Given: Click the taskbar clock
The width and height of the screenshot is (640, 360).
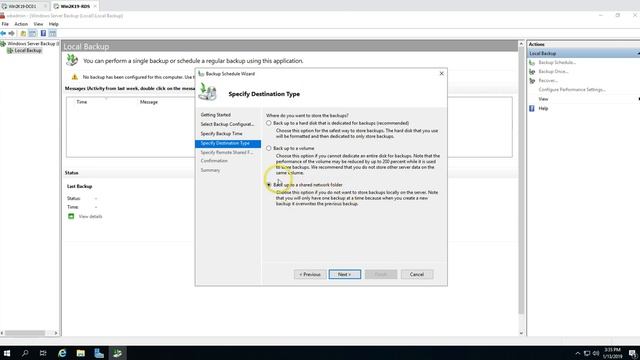Looking at the screenshot, I should pyautogui.click(x=612, y=353).
